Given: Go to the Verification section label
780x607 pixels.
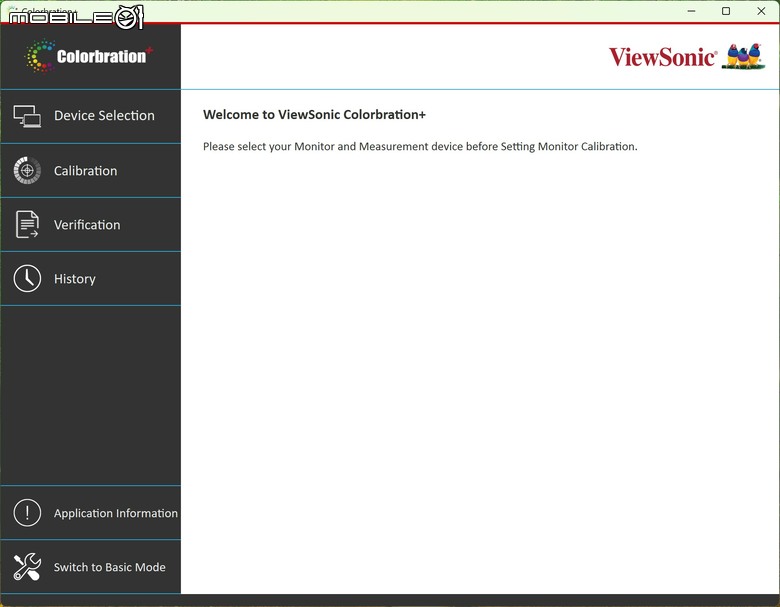Looking at the screenshot, I should coord(87,225).
